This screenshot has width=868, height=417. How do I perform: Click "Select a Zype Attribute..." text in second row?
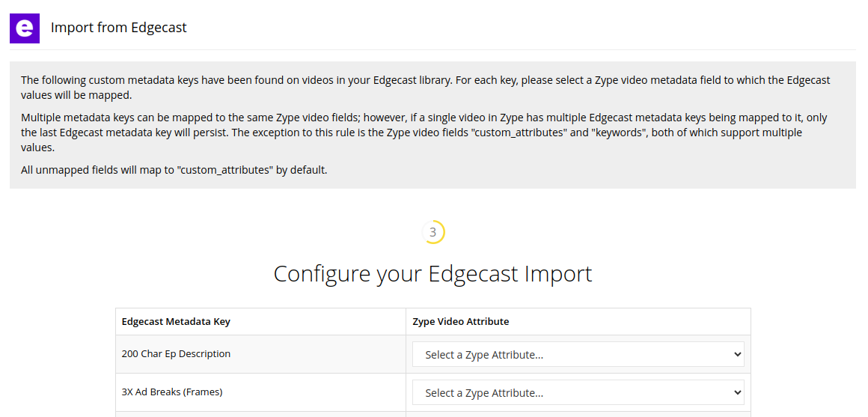[484, 393]
